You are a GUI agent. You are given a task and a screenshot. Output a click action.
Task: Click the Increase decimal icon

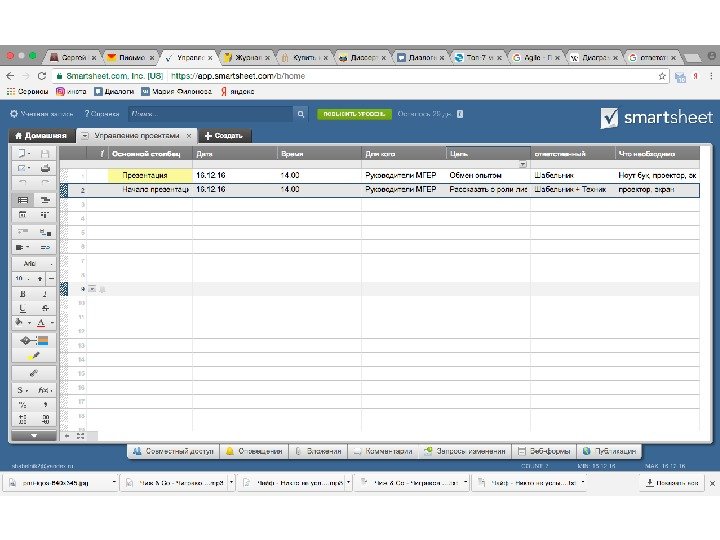pyautogui.click(x=45, y=419)
